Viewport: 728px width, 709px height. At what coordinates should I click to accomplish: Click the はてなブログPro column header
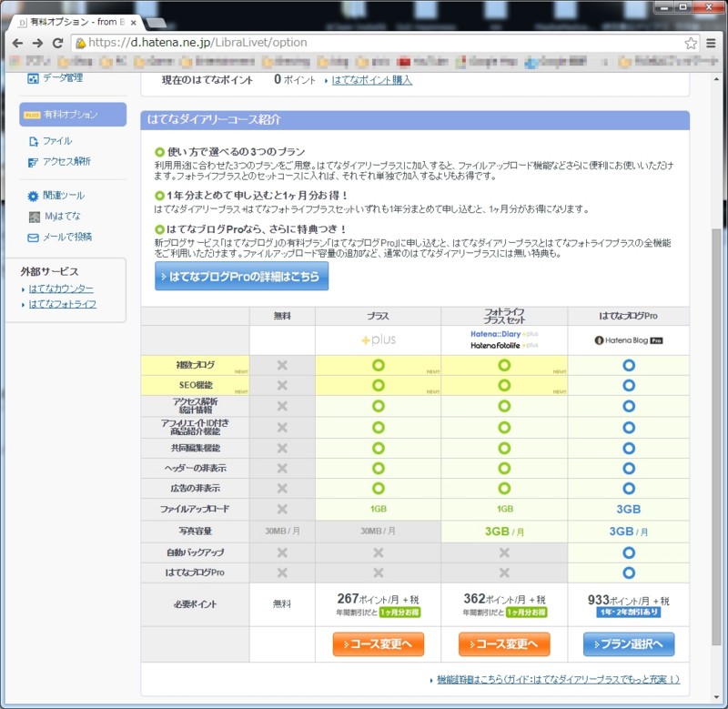(629, 316)
